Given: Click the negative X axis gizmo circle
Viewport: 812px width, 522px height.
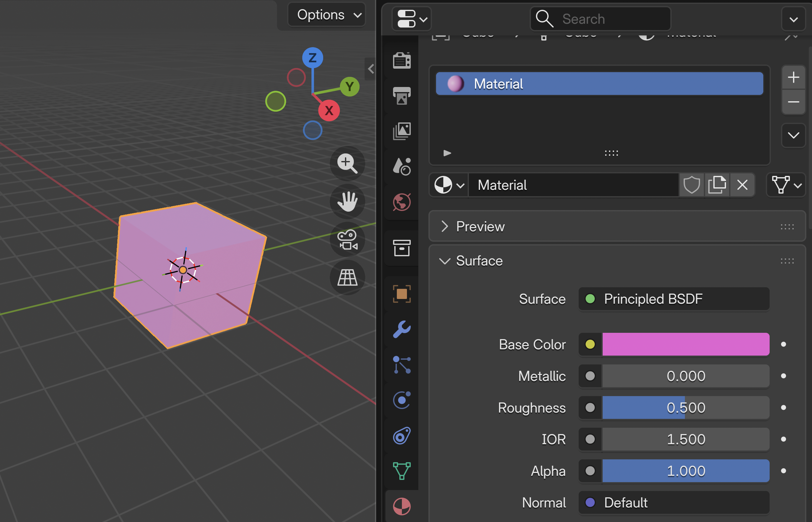Looking at the screenshot, I should (296, 77).
